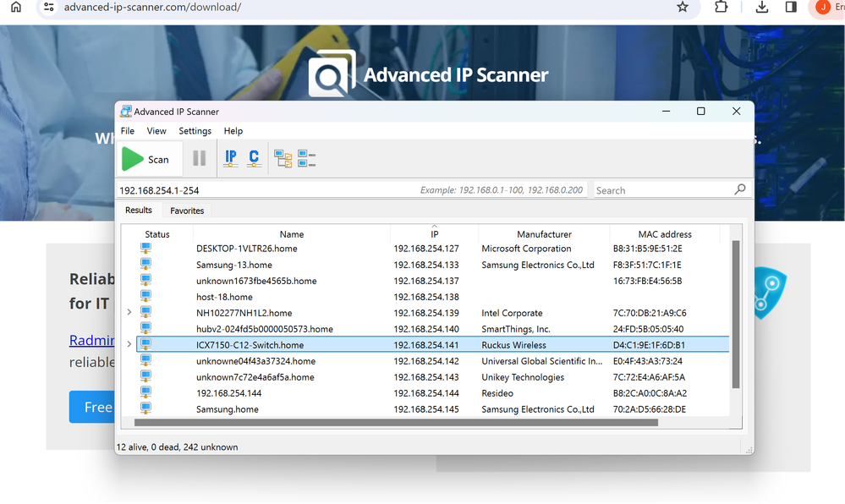Expand details for ICX7150-C12-Switch.home
This screenshot has width=845, height=504.
128,344
